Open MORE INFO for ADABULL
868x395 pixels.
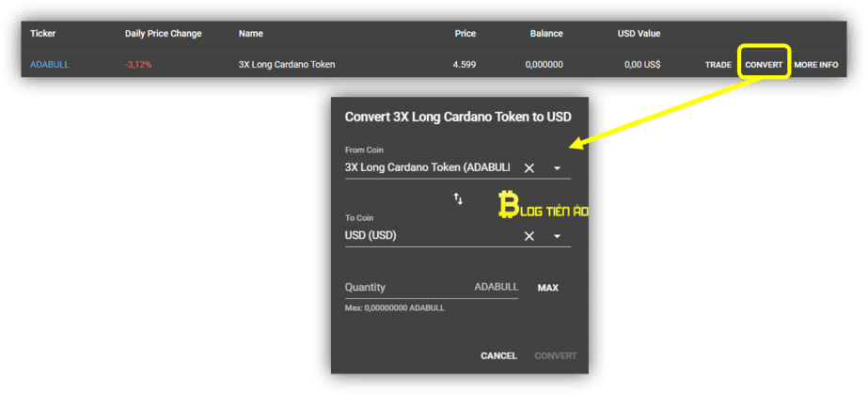tap(816, 65)
